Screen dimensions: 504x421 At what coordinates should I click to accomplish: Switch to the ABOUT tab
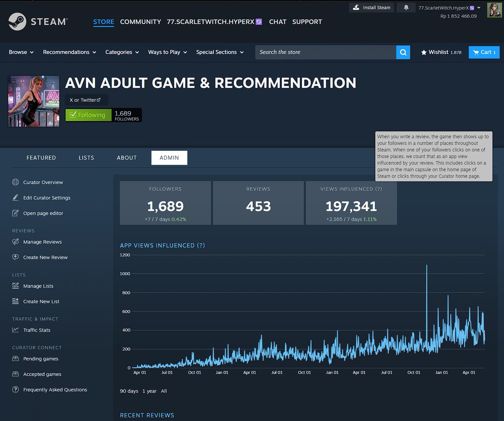tap(127, 158)
